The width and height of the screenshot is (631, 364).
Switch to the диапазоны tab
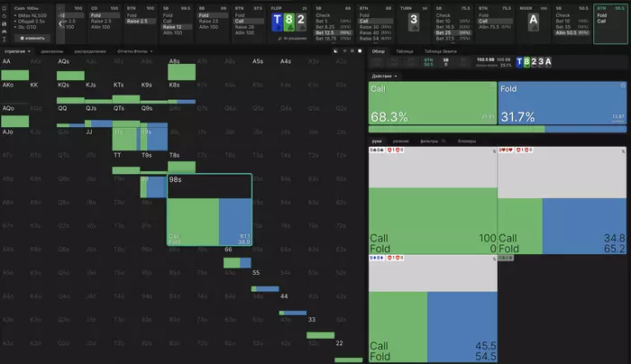(x=52, y=51)
